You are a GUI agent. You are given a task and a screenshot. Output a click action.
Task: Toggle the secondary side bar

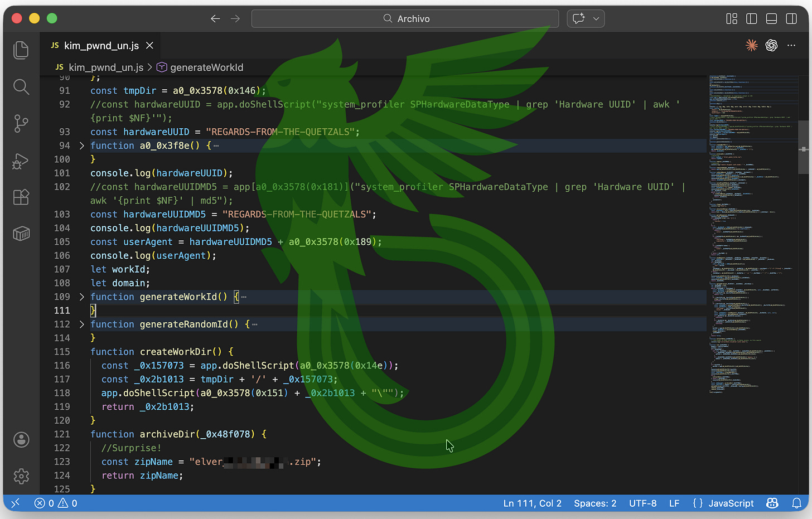(x=791, y=18)
